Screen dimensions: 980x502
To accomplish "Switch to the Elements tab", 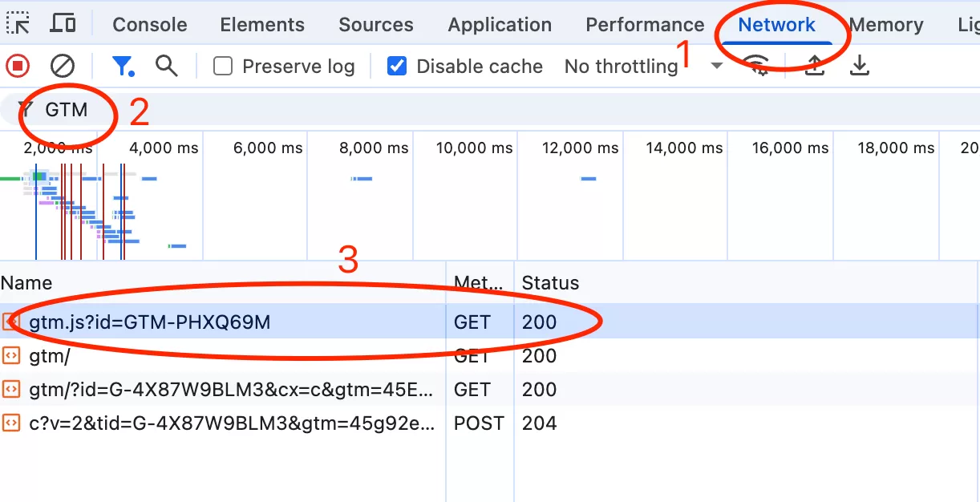I will tap(262, 25).
